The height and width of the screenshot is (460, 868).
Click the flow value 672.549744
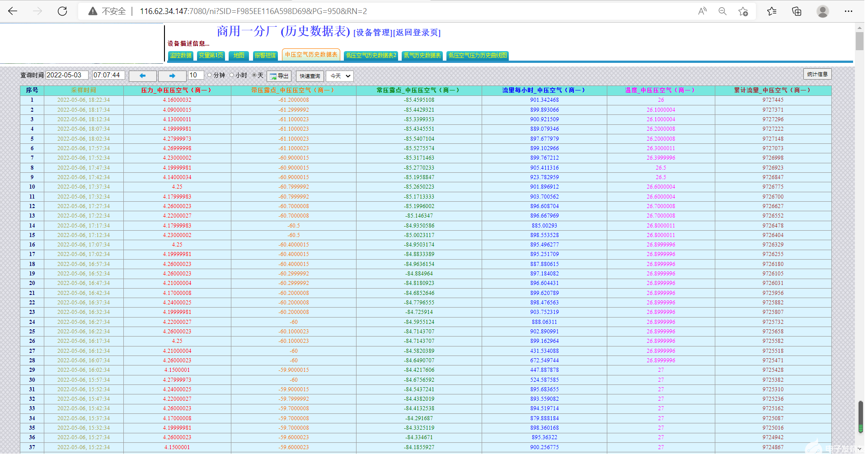pos(544,360)
